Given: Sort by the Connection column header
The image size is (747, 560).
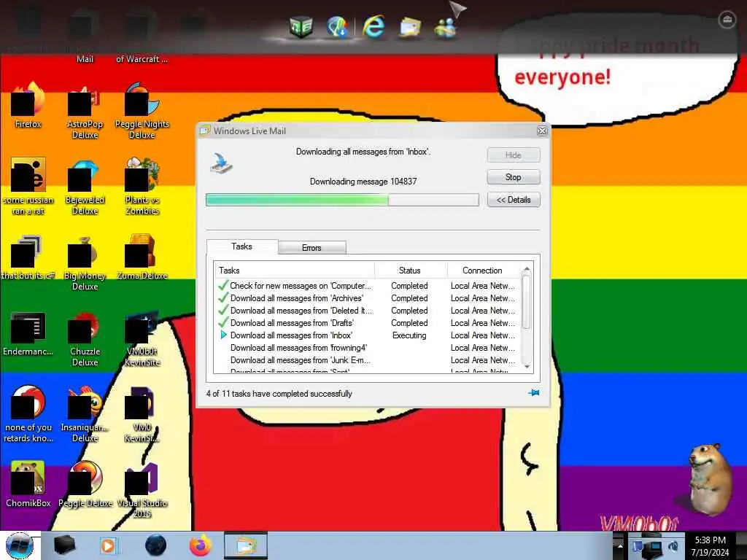Looking at the screenshot, I should [x=483, y=270].
